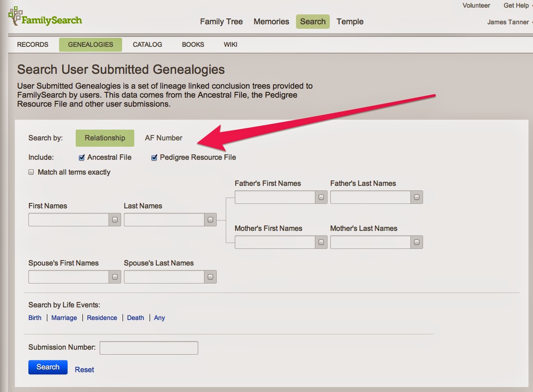Click the blue Search button
Image resolution: width=533 pixels, height=392 pixels.
(48, 367)
